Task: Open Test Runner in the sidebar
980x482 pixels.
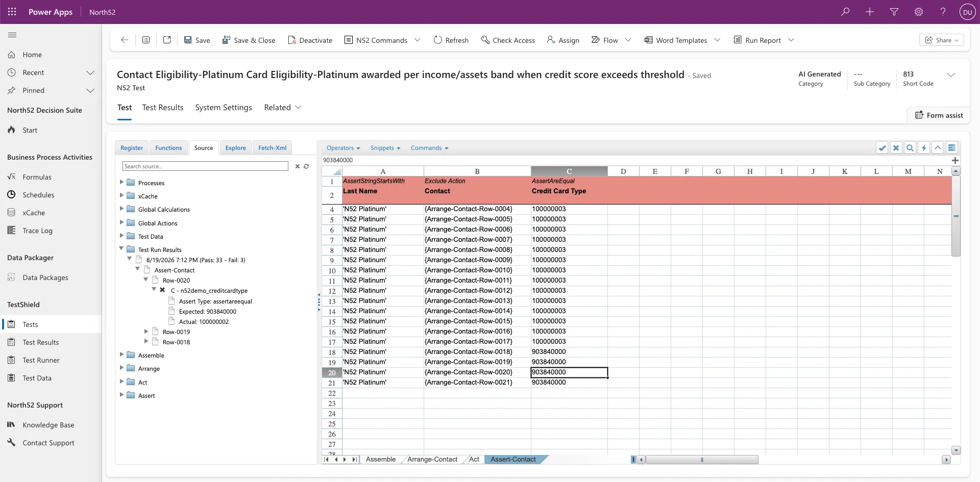Action: click(41, 360)
